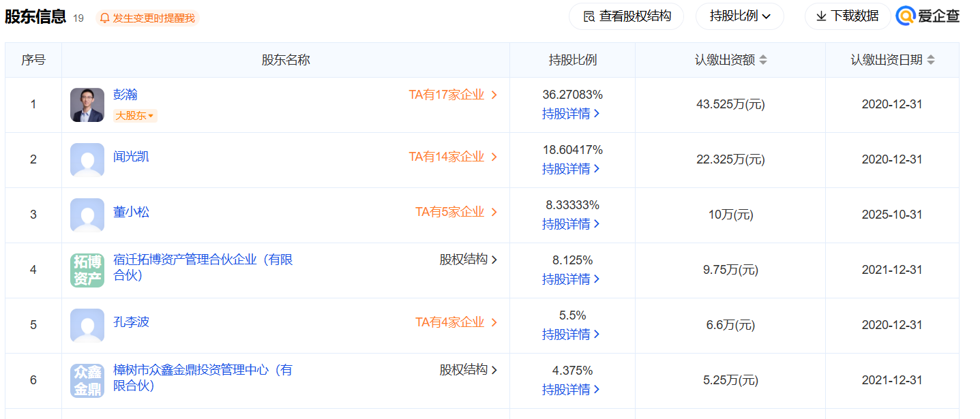Open 持股详情 for 闻光凯
This screenshot has height=419, width=980.
pos(570,169)
